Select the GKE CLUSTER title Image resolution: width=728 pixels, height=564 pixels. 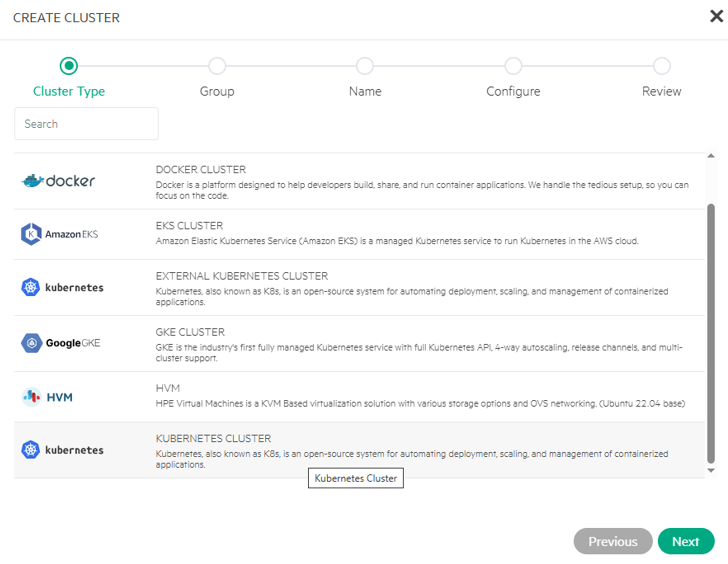(x=190, y=332)
